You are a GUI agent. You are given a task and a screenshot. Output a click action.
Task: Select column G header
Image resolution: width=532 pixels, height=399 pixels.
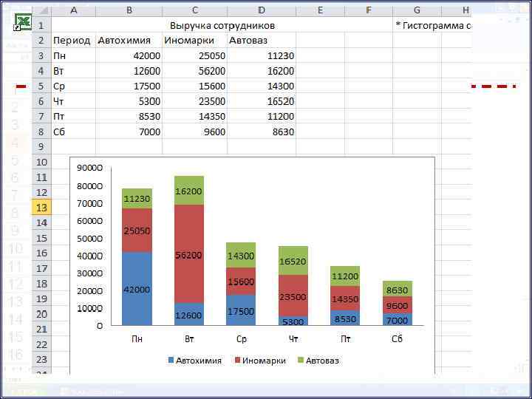417,11
